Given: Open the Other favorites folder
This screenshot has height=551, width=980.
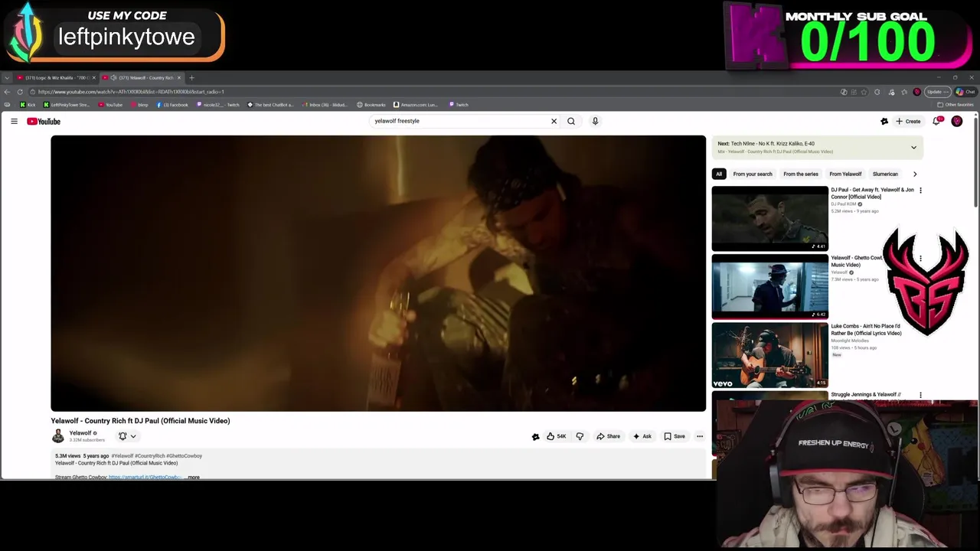Looking at the screenshot, I should click(956, 105).
